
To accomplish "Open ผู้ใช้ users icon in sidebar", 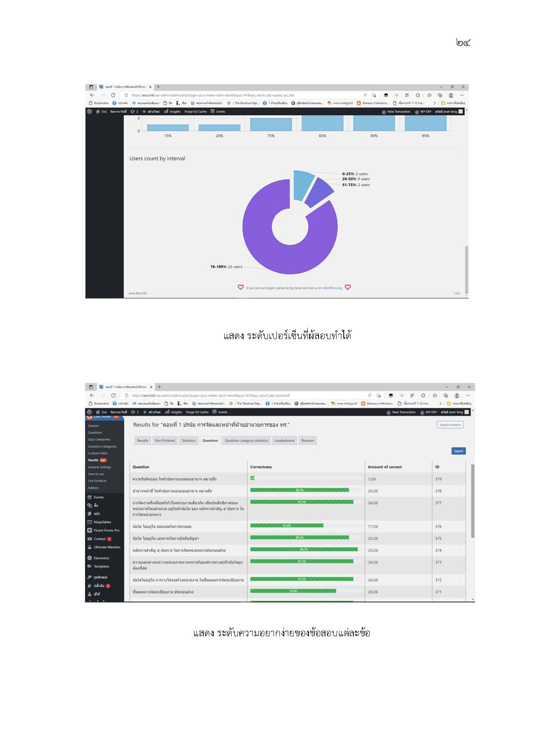I will point(89,594).
